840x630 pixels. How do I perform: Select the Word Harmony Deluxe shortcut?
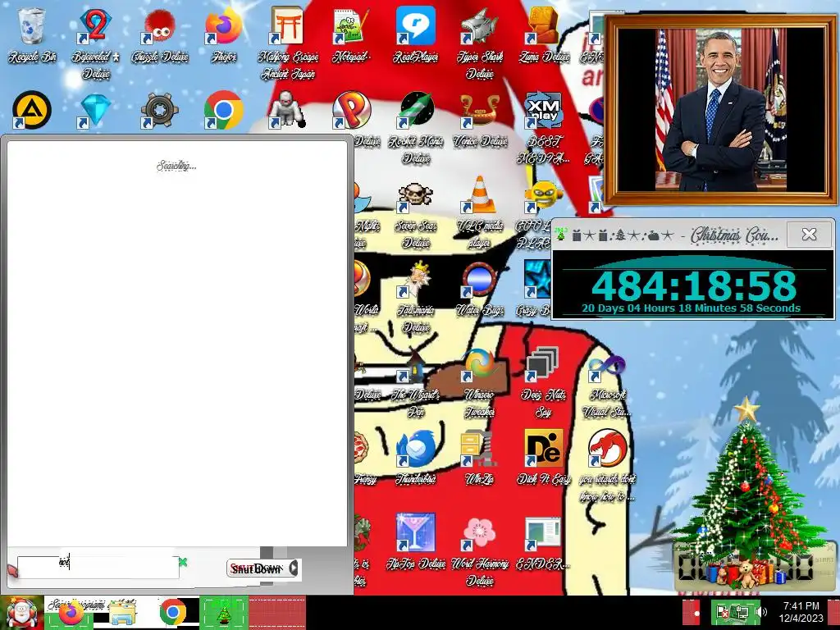click(x=480, y=550)
